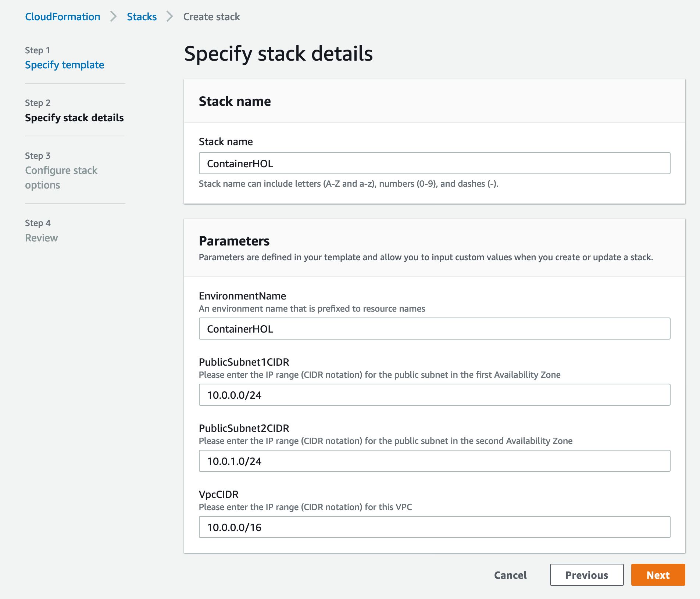Click the first Availability Zone description text
This screenshot has height=599, width=700.
[x=380, y=375]
